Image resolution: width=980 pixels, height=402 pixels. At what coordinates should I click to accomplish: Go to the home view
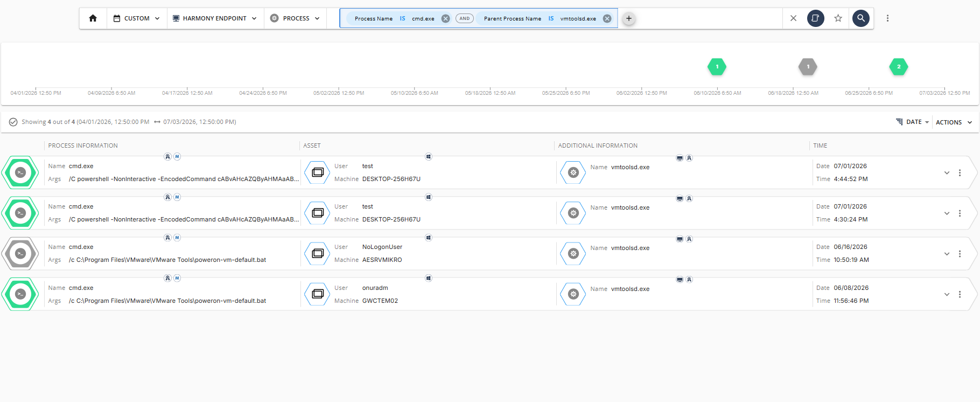coord(93,18)
